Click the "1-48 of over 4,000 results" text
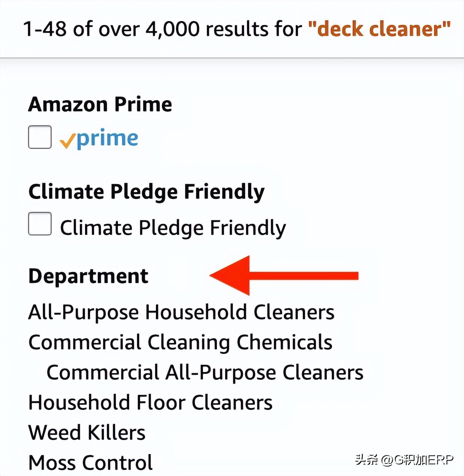This screenshot has height=476, width=464. (x=162, y=29)
